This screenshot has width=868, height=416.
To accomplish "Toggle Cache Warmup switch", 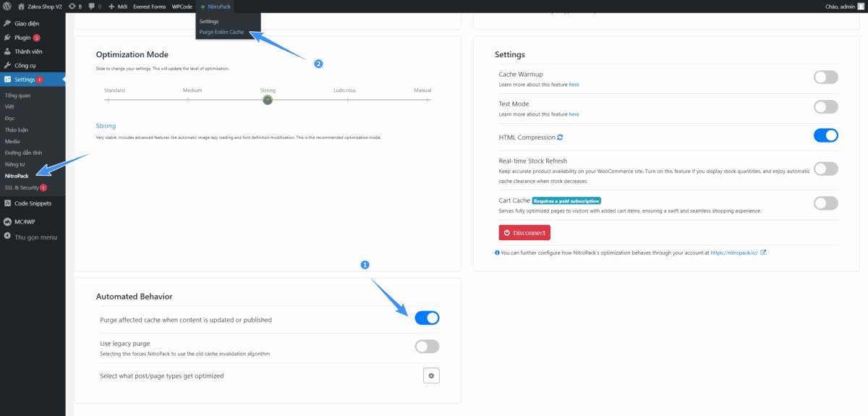I will point(826,77).
